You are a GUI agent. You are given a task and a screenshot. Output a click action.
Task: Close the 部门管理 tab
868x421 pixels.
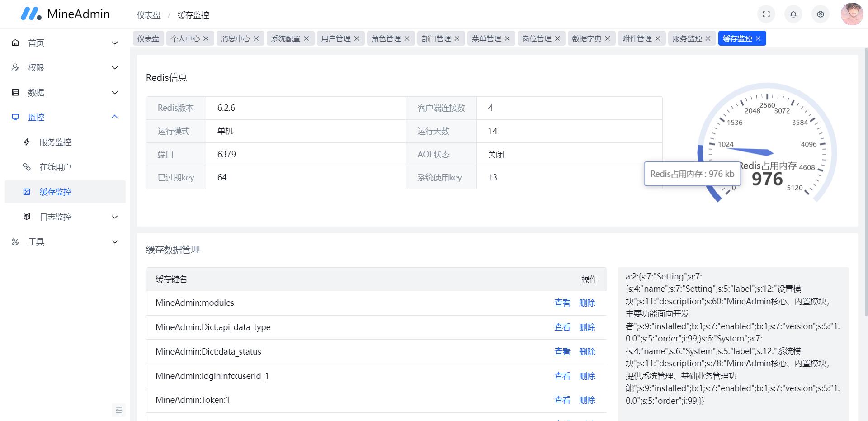pos(457,38)
